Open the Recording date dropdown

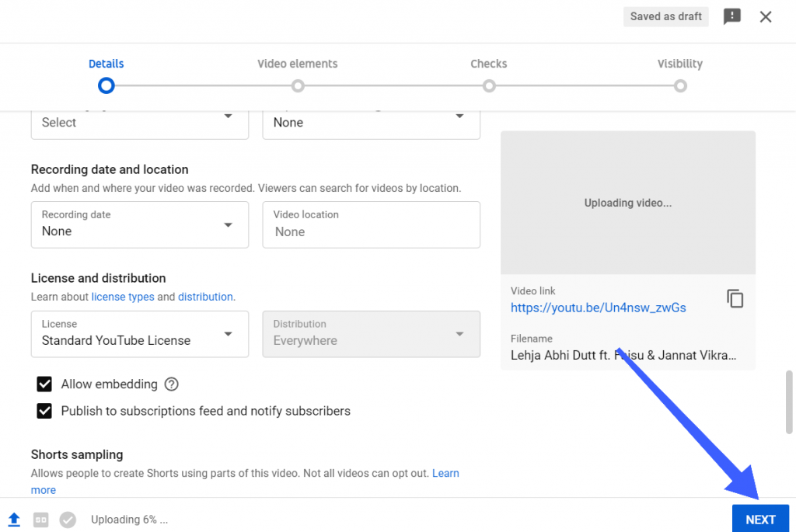pos(140,225)
